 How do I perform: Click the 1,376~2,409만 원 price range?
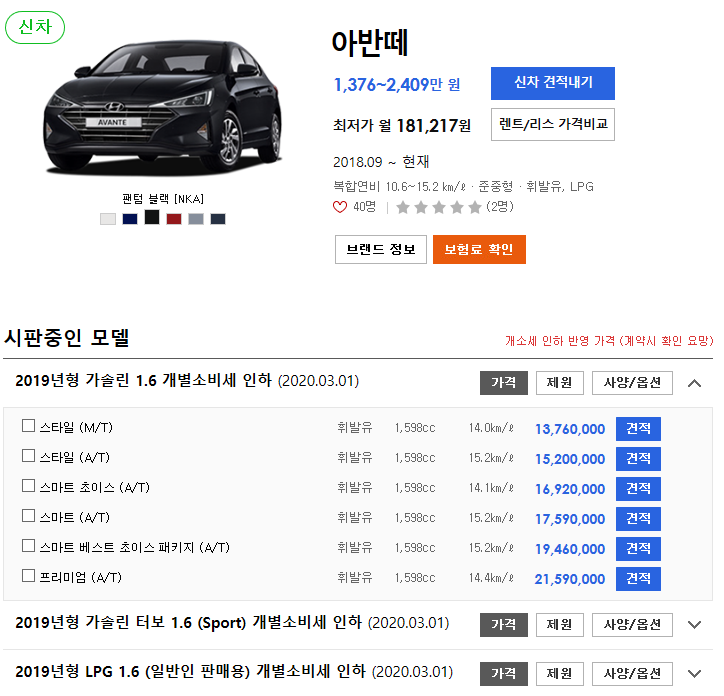[x=397, y=85]
